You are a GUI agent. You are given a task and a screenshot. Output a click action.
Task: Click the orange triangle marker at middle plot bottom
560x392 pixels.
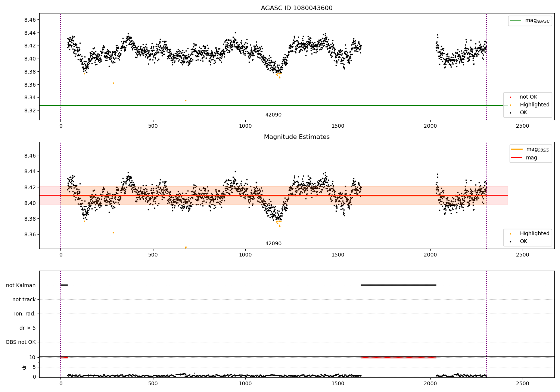(x=186, y=248)
